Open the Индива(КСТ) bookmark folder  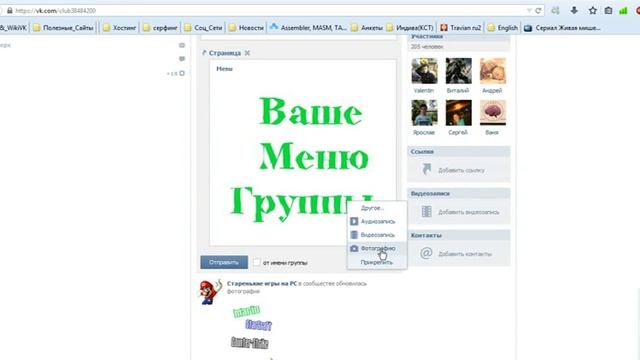(x=410, y=28)
